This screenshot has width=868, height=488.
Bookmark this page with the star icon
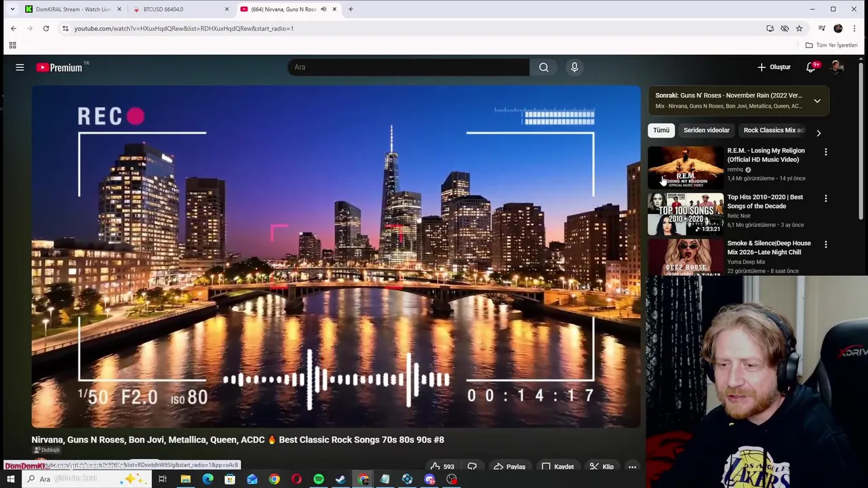(800, 28)
